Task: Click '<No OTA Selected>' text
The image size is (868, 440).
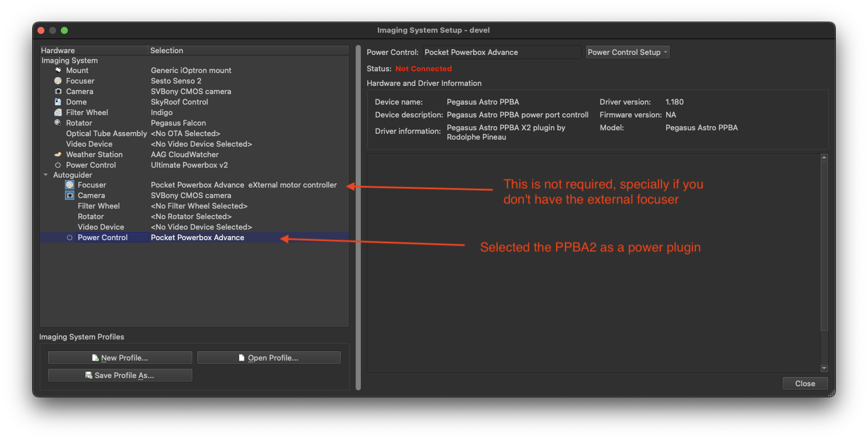Action: (185, 133)
